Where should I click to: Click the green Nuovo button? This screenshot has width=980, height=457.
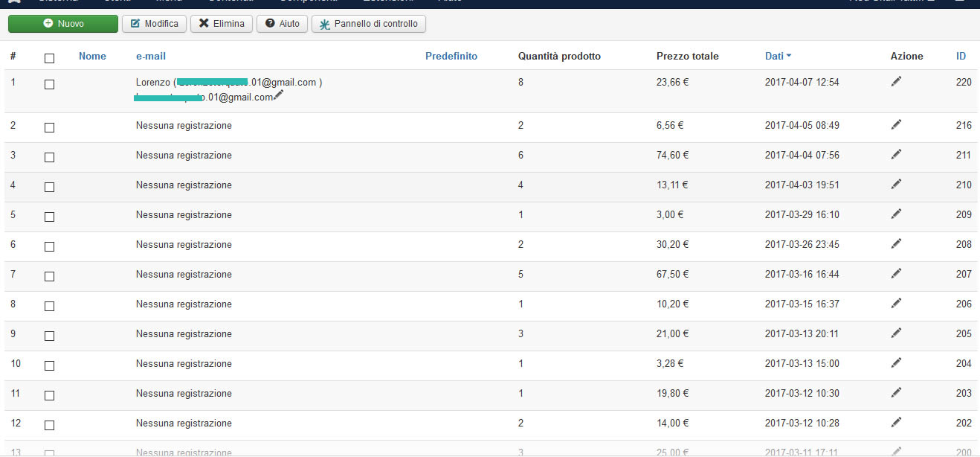coord(63,24)
